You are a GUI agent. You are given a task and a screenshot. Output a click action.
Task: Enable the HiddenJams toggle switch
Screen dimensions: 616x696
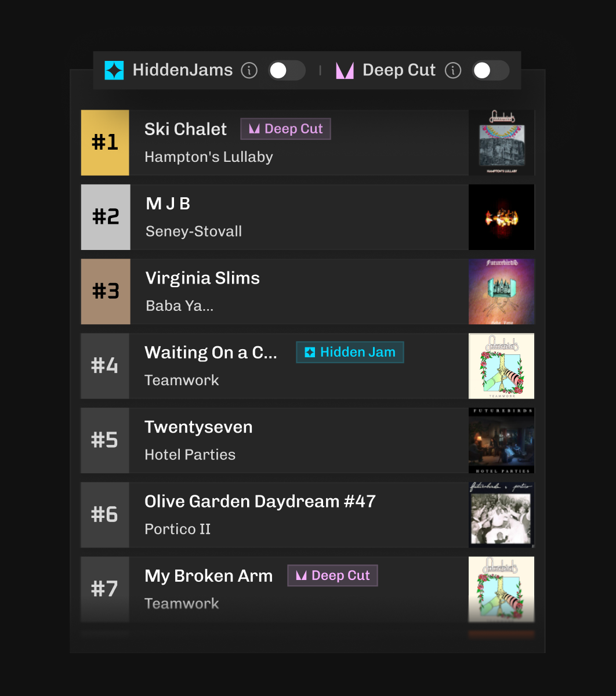287,71
